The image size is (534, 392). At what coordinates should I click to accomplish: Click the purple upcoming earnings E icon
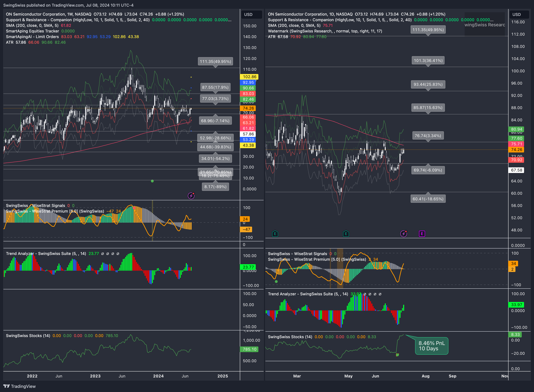(422, 234)
